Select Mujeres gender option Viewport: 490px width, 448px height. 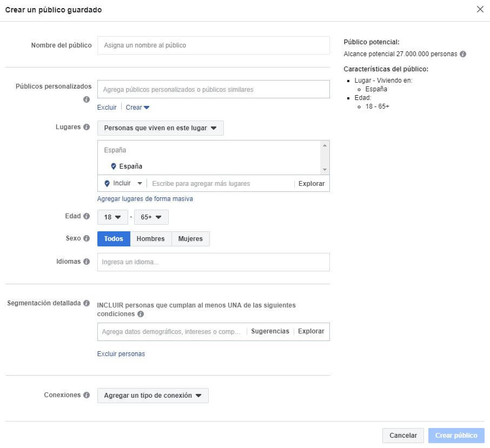click(190, 239)
